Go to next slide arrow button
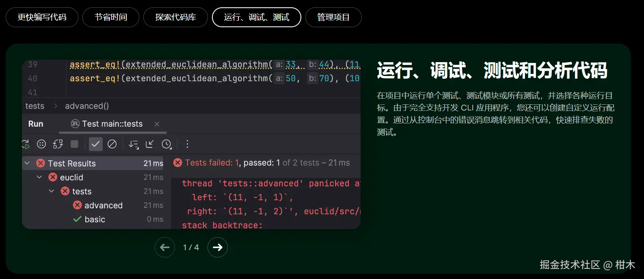Image resolution: width=644 pixels, height=279 pixels. 218,247
